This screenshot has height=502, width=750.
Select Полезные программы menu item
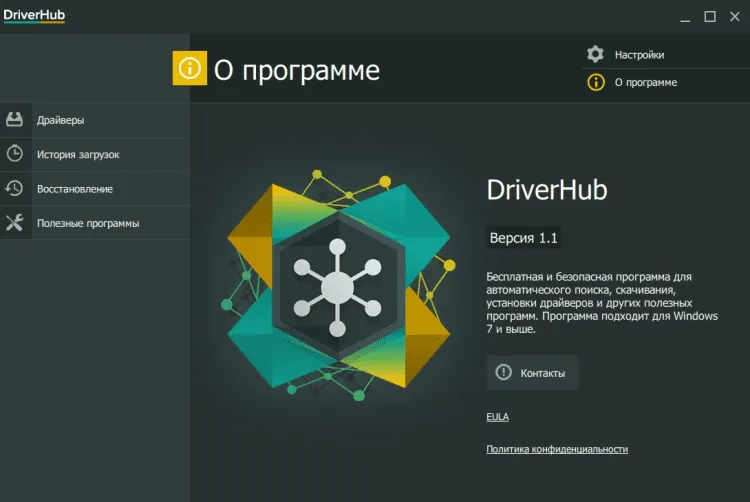coord(95,223)
